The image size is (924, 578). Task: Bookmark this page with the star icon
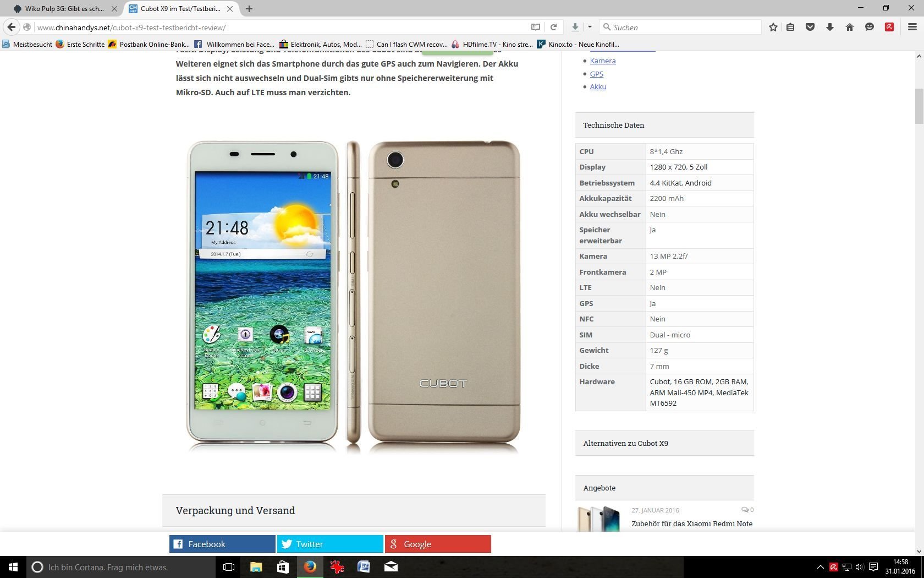(x=773, y=27)
